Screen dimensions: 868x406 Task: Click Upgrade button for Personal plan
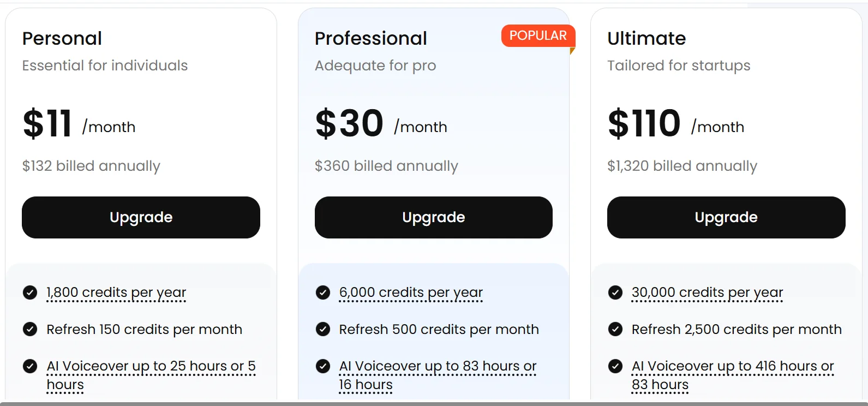click(141, 217)
